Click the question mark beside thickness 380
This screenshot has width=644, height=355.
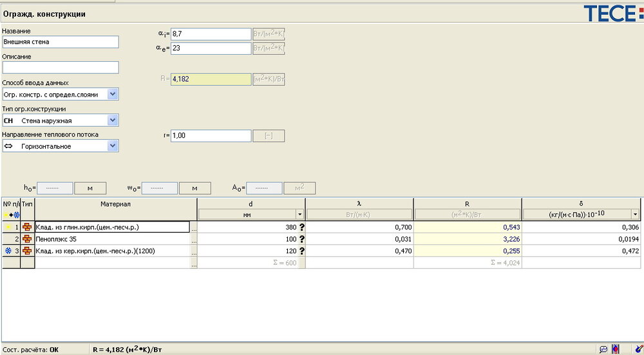click(x=300, y=227)
